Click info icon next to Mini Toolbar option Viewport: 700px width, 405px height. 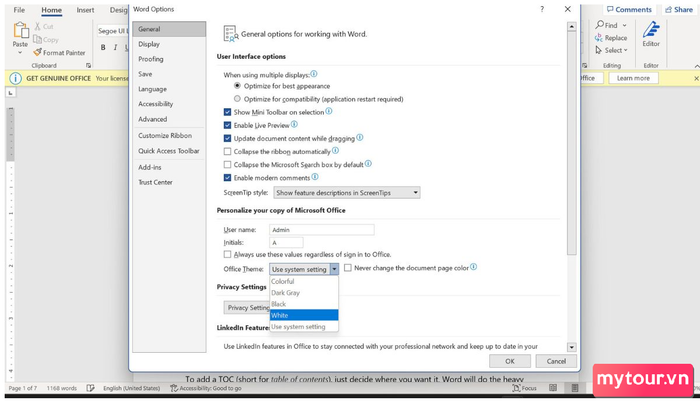[x=329, y=111]
